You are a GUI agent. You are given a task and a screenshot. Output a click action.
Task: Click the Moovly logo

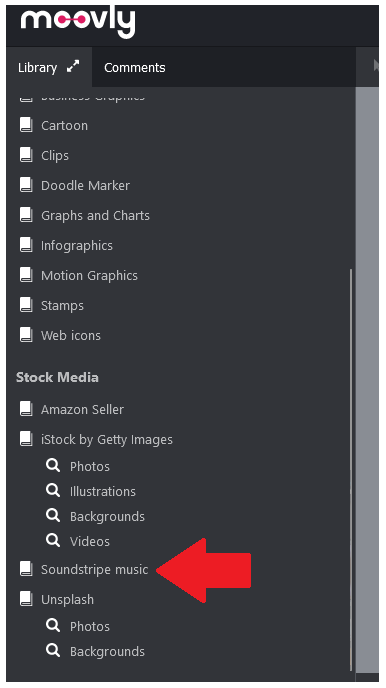[x=78, y=21]
